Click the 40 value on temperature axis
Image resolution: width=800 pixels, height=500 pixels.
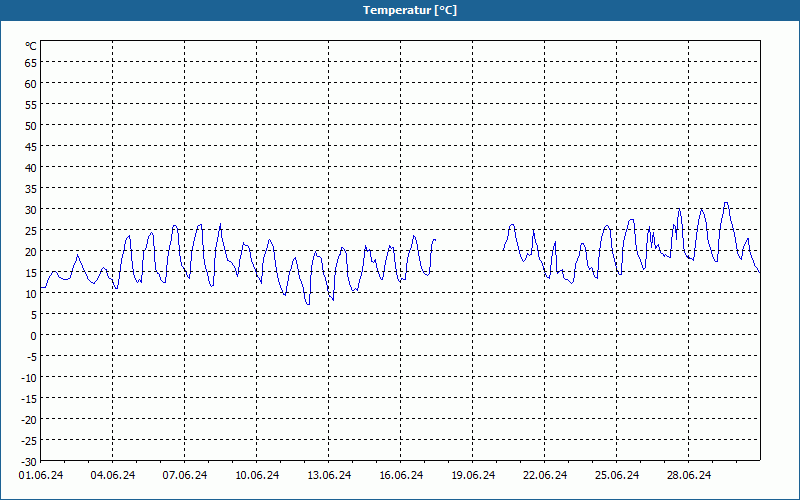point(31,168)
